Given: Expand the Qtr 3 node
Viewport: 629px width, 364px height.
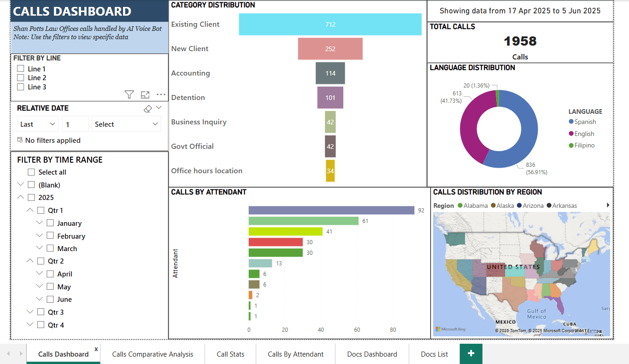Looking at the screenshot, I should pyautogui.click(x=30, y=312).
